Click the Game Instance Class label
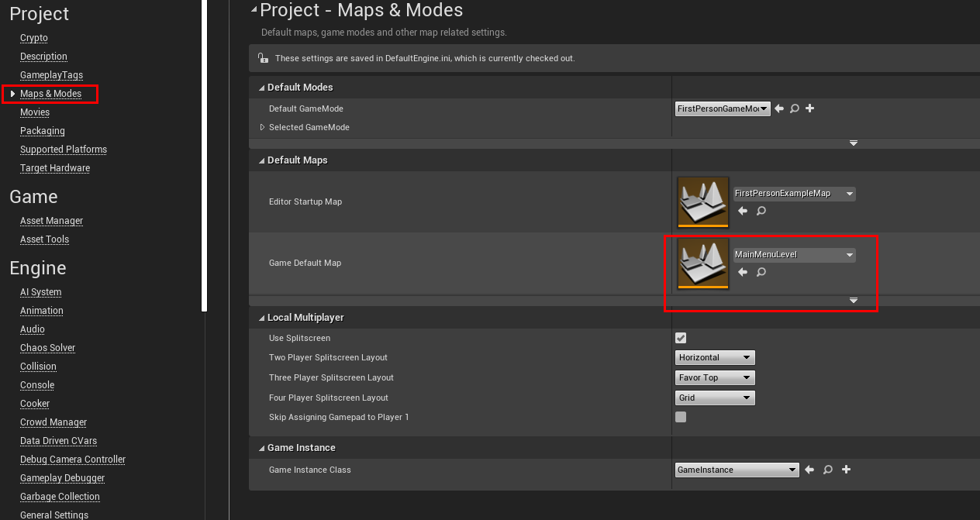The width and height of the screenshot is (980, 520). (x=310, y=470)
